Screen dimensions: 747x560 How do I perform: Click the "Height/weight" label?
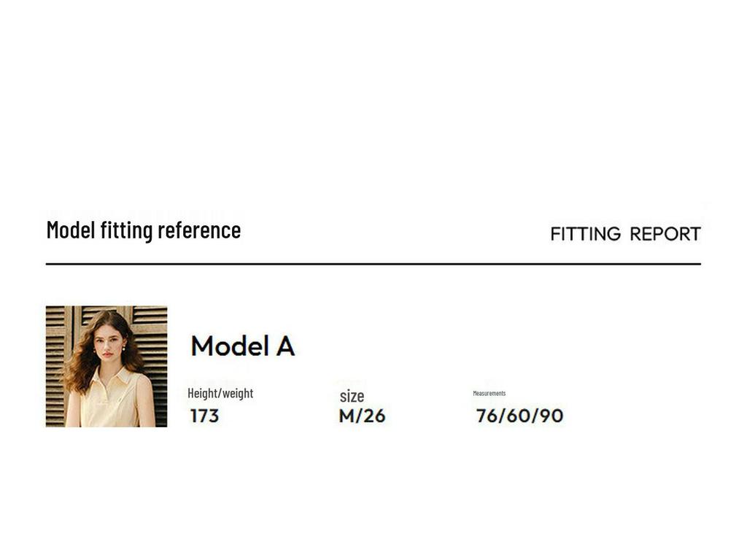click(x=220, y=393)
